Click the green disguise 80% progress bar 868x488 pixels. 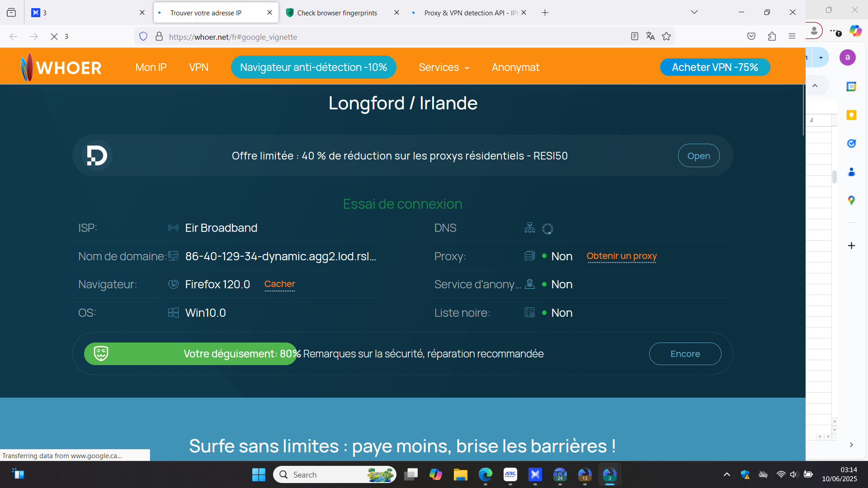pos(190,354)
